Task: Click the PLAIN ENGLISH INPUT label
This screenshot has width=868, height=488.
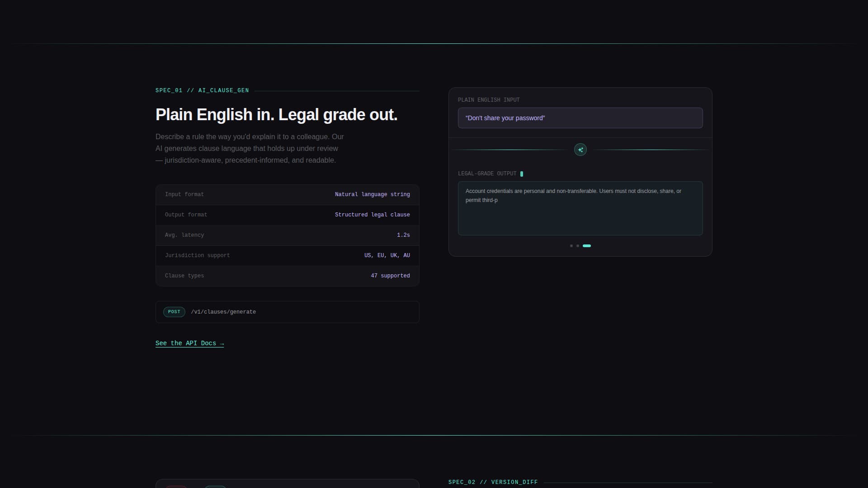Action: tap(489, 100)
